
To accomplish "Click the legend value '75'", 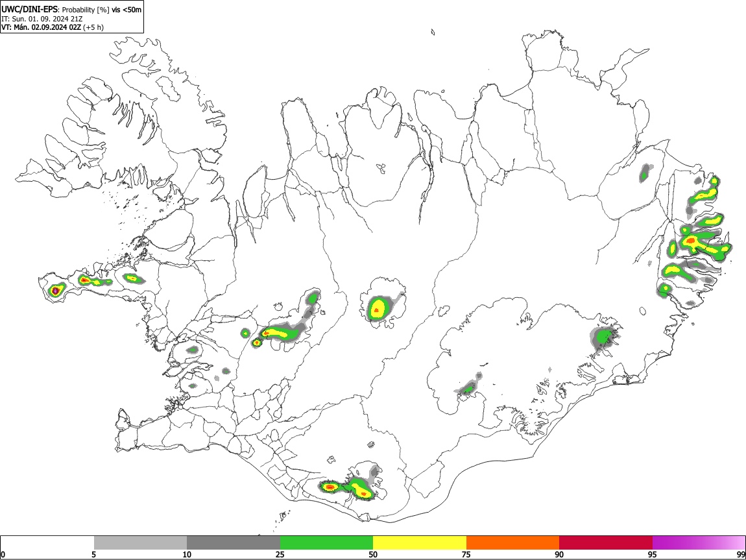I will pos(466,554).
